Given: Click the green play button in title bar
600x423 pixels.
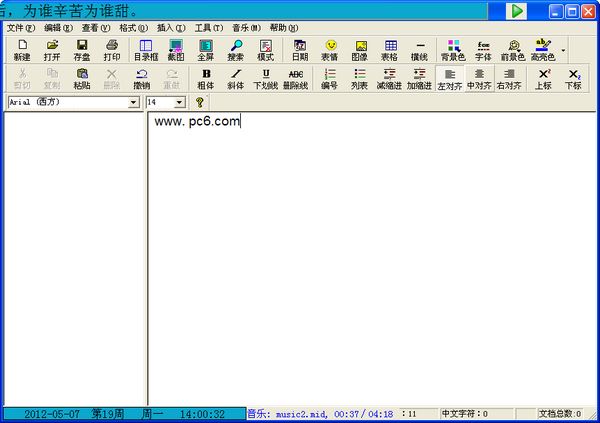Looking at the screenshot, I should (x=516, y=11).
